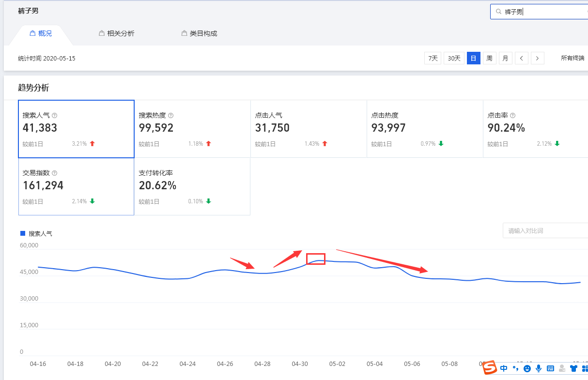Click 04-16 date label on axis
The width and height of the screenshot is (588, 380).
pos(38,364)
